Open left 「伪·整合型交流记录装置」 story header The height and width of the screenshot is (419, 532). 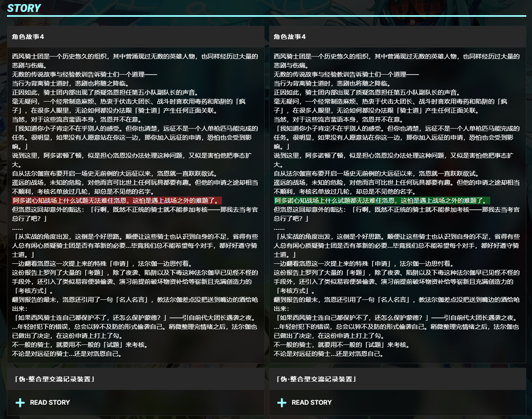coord(136,379)
